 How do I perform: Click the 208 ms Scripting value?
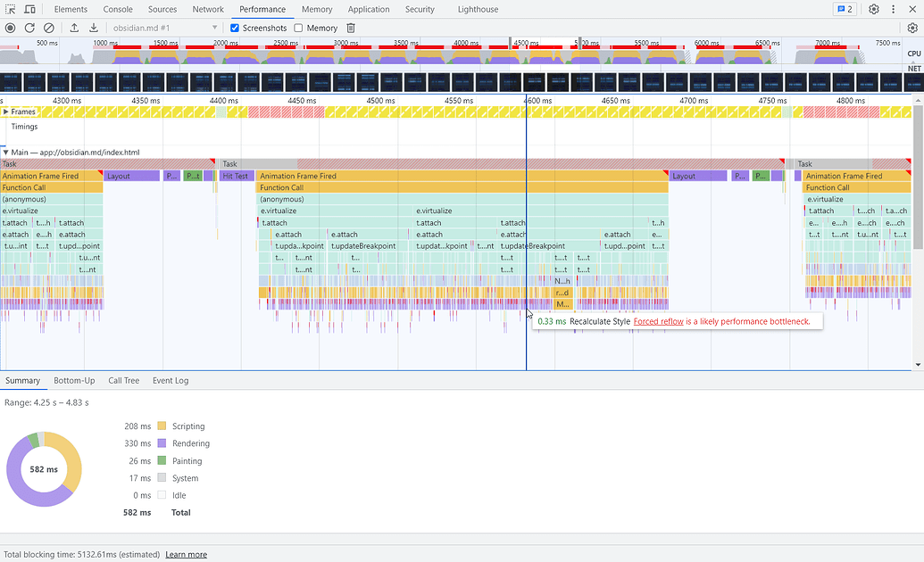(x=137, y=426)
